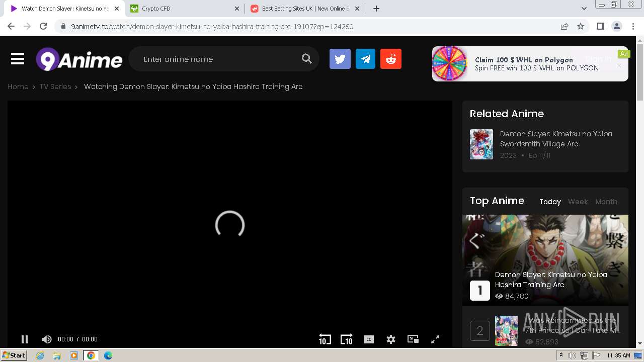Reload the current browser page
644x362 pixels.
click(x=43, y=26)
